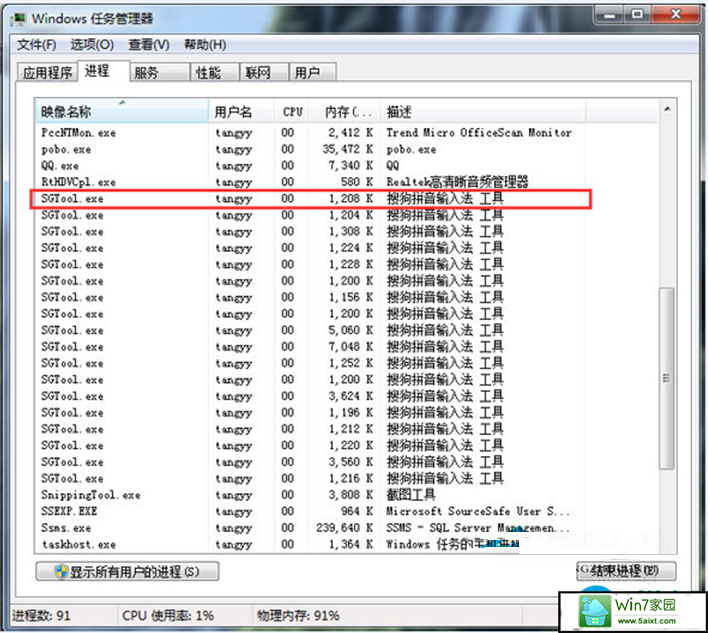Click SSMS - SQL Server Managemen... description
This screenshot has height=633, width=708.
tap(478, 528)
